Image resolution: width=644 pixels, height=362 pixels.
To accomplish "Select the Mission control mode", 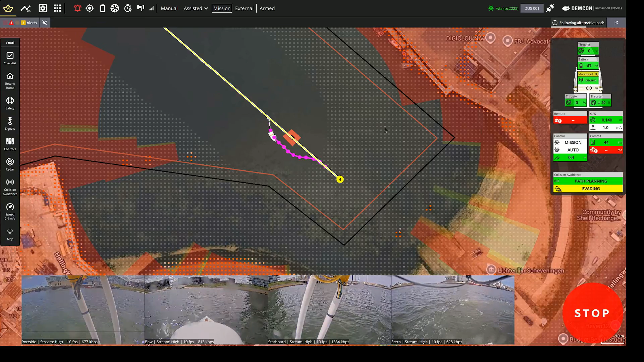I will [x=222, y=8].
